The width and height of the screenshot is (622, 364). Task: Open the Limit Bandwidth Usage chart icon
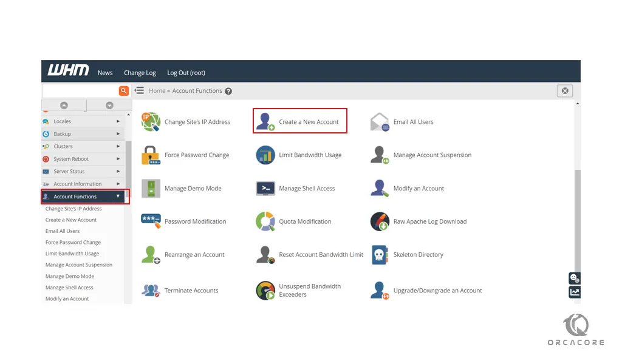coord(265,155)
